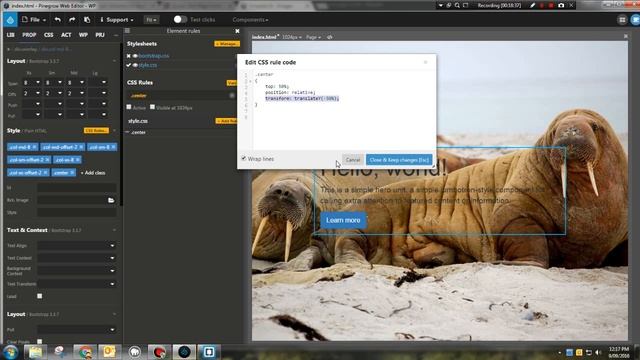The width and height of the screenshot is (640, 360).
Task: Close the index.html page view
Action: click(x=626, y=36)
